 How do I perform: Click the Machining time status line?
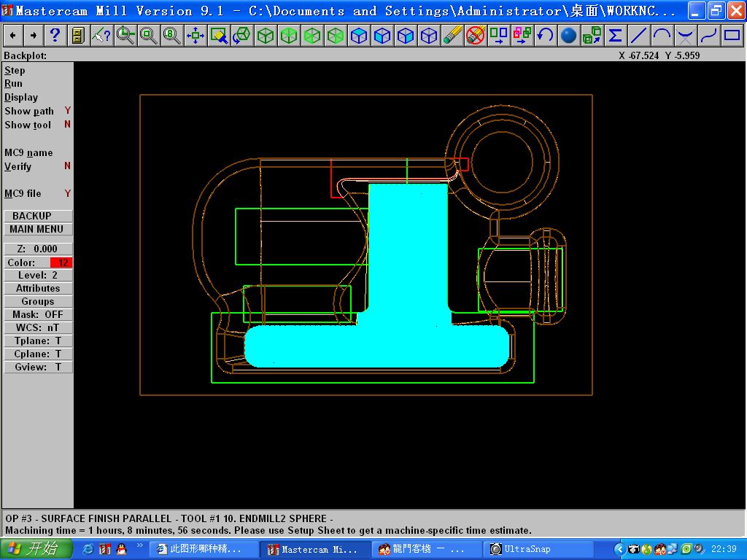click(x=268, y=531)
